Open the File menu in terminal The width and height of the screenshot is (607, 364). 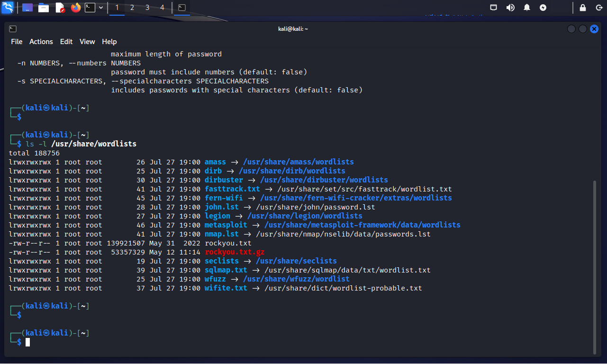(x=17, y=42)
